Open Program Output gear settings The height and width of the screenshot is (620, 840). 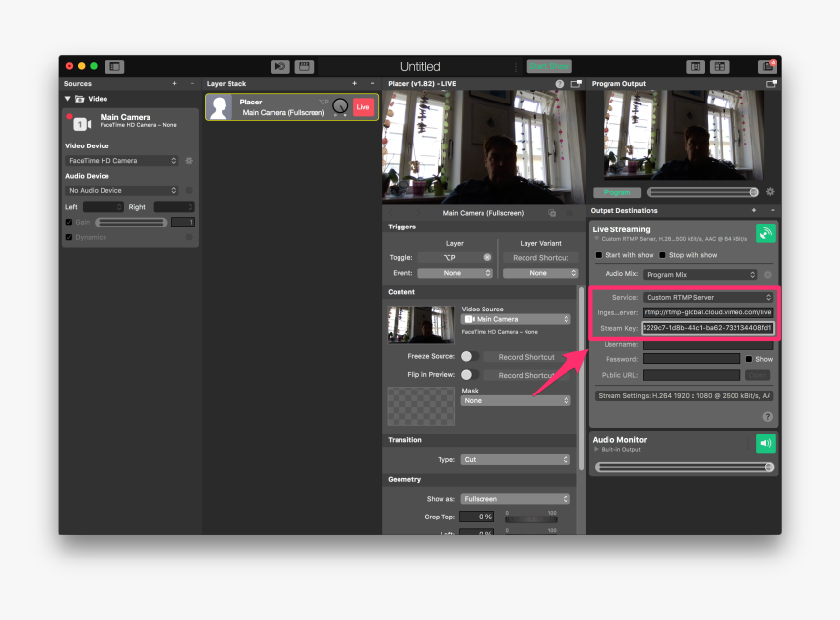click(x=770, y=192)
